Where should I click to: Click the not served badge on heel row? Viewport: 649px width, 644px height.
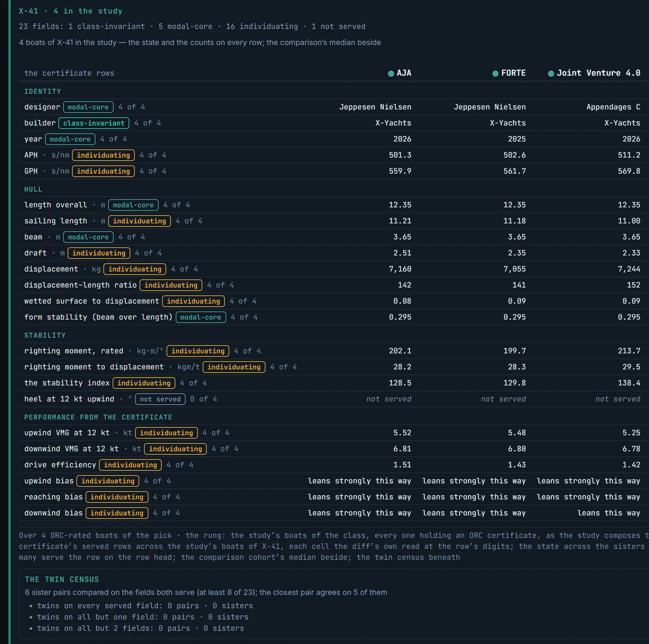[x=160, y=399]
